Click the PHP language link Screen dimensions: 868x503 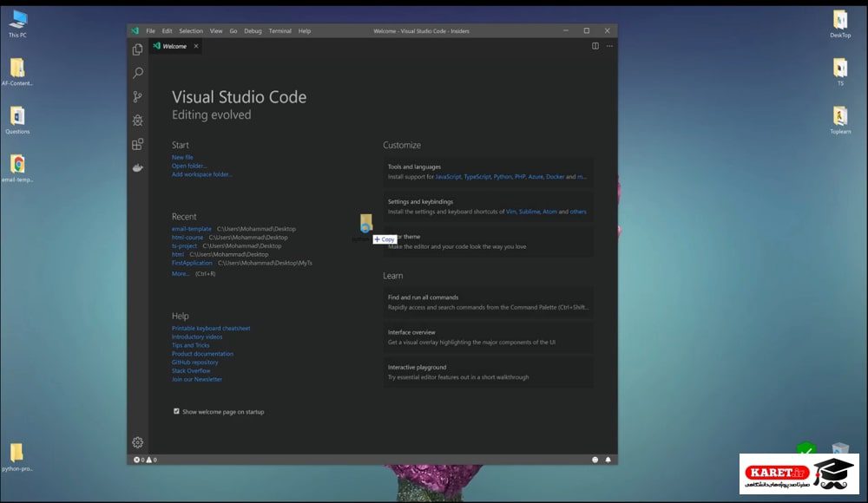pyautogui.click(x=520, y=177)
